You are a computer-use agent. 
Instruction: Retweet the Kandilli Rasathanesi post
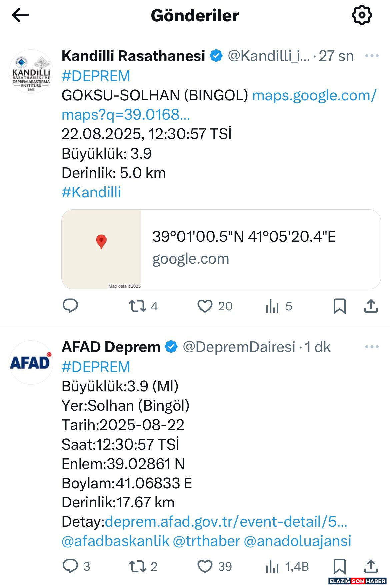pos(138,306)
